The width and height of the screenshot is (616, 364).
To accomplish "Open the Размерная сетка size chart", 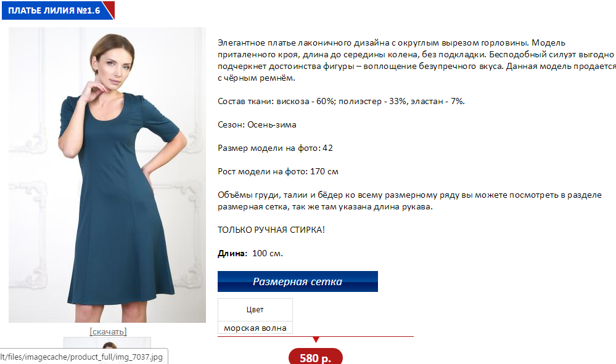I will click(x=298, y=281).
